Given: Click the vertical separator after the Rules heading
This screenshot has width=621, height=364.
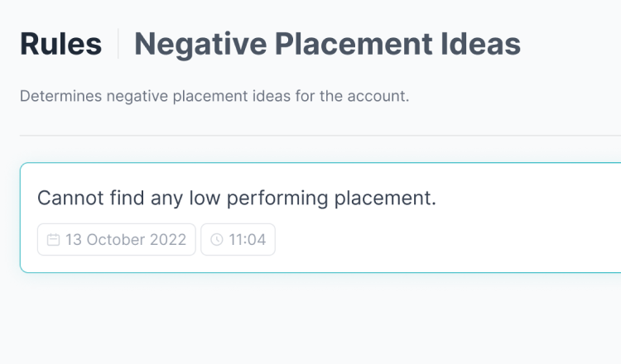Looking at the screenshot, I should coord(118,44).
